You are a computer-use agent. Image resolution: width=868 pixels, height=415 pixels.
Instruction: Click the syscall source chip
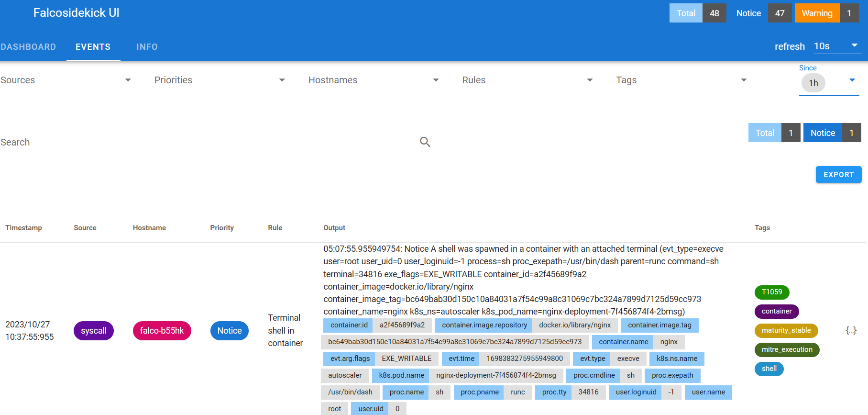[x=94, y=331]
